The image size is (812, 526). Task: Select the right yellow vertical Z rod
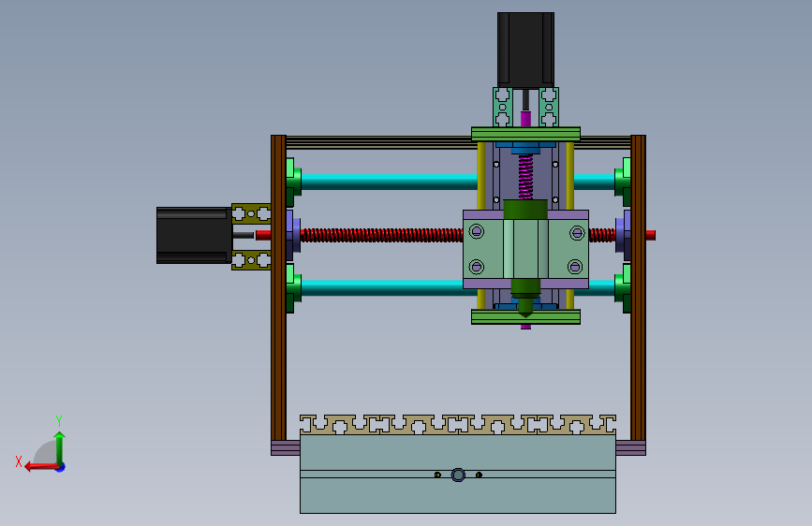point(570,176)
